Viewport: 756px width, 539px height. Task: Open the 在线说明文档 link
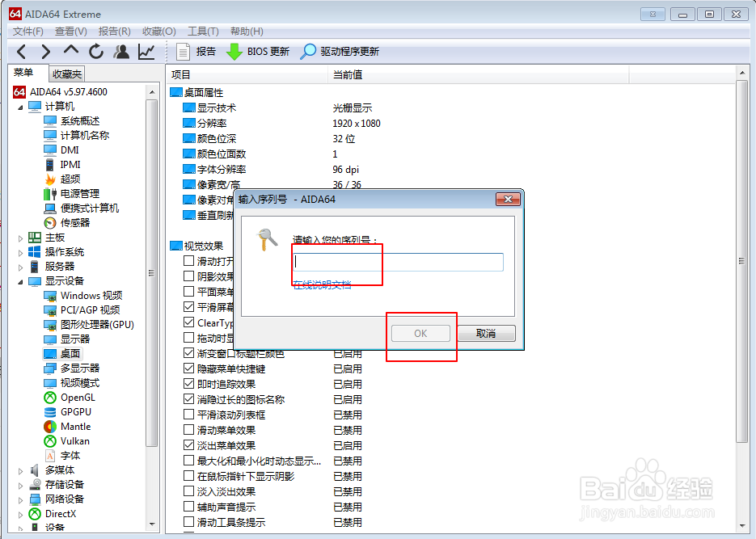click(322, 284)
